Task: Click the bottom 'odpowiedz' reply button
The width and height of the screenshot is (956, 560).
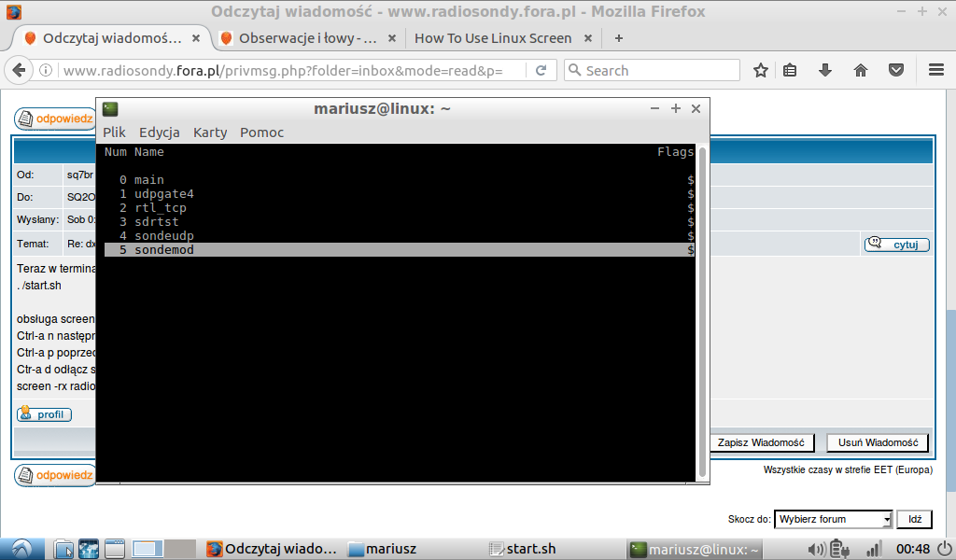Action: (55, 475)
